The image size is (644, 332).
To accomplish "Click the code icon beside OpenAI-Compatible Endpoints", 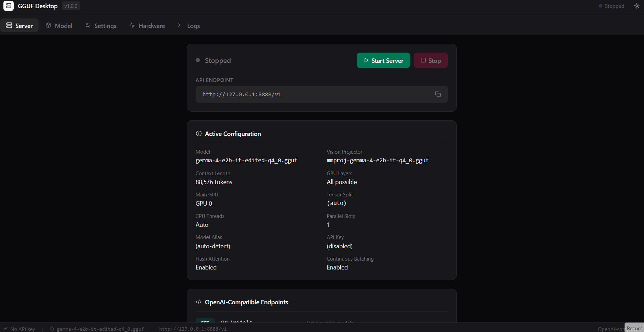I will pyautogui.click(x=198, y=302).
